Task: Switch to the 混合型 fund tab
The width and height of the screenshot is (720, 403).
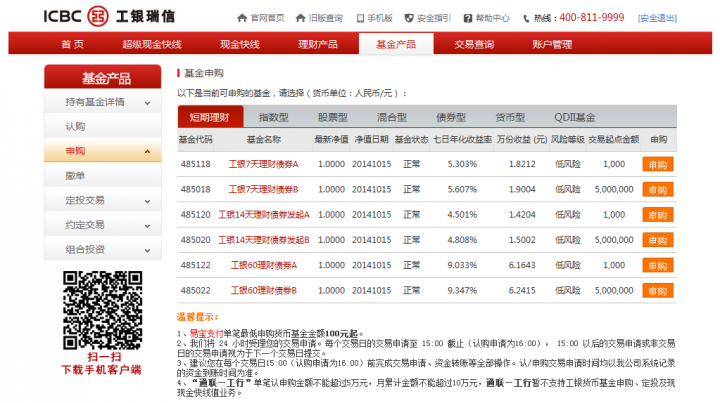Action: (392, 117)
